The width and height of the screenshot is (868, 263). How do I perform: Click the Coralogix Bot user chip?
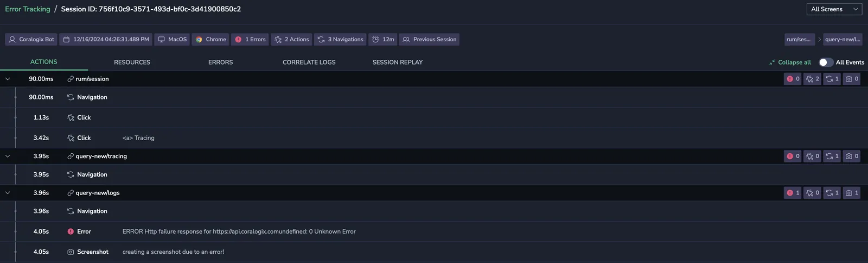(x=31, y=40)
